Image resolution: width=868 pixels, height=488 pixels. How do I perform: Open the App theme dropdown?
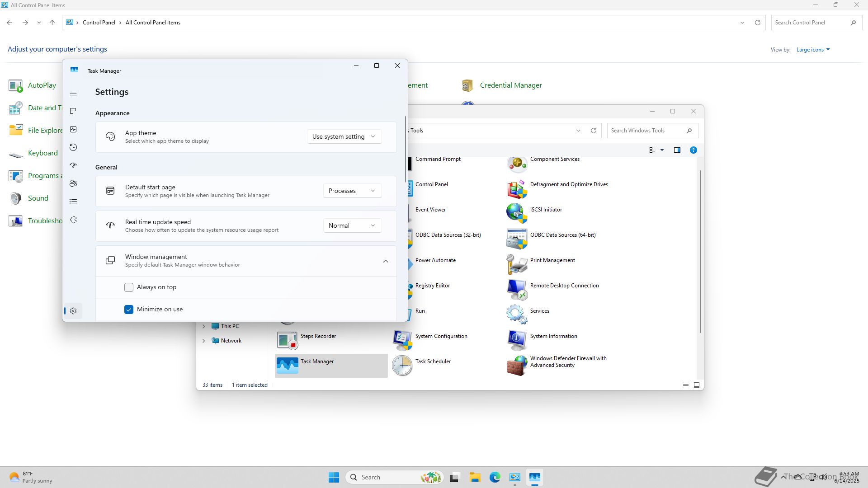coord(344,136)
